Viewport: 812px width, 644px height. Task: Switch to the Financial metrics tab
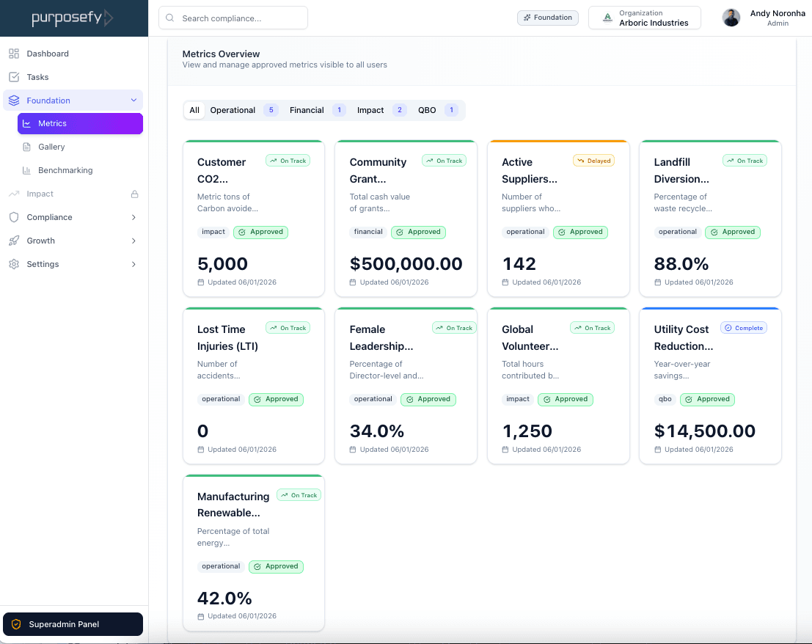point(307,110)
